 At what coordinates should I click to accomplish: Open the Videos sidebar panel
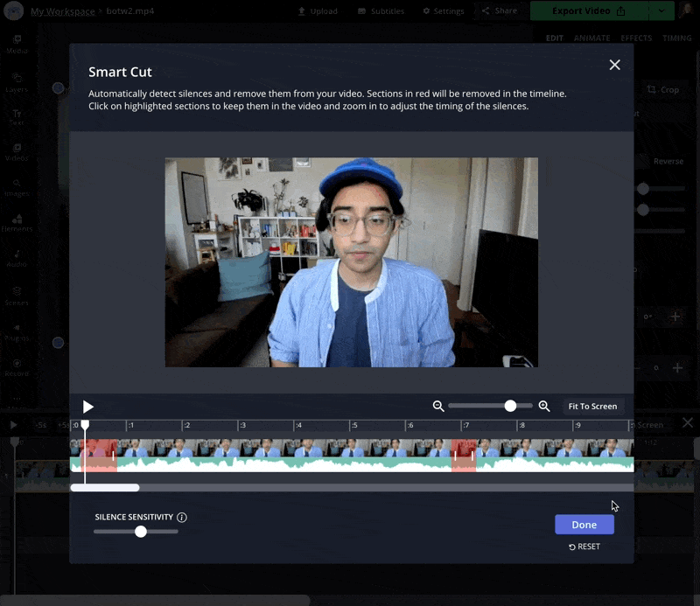(x=17, y=152)
